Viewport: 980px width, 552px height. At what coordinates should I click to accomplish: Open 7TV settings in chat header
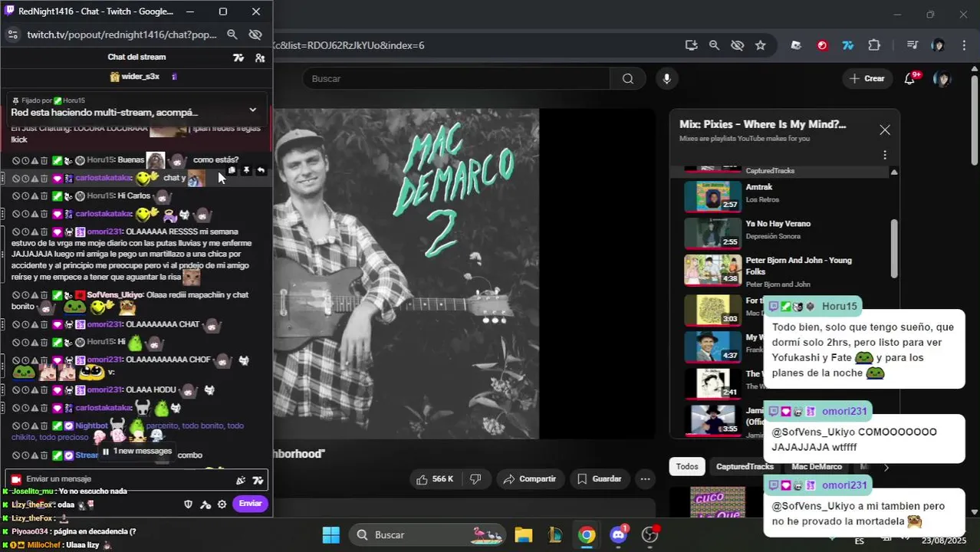pos(238,58)
